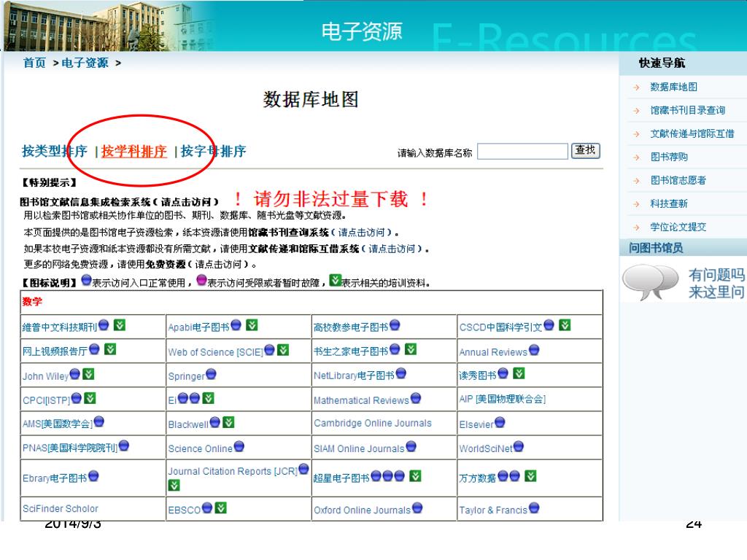Open NetLibrary电子图书 database link
This screenshot has height=560, width=747.
point(354,376)
